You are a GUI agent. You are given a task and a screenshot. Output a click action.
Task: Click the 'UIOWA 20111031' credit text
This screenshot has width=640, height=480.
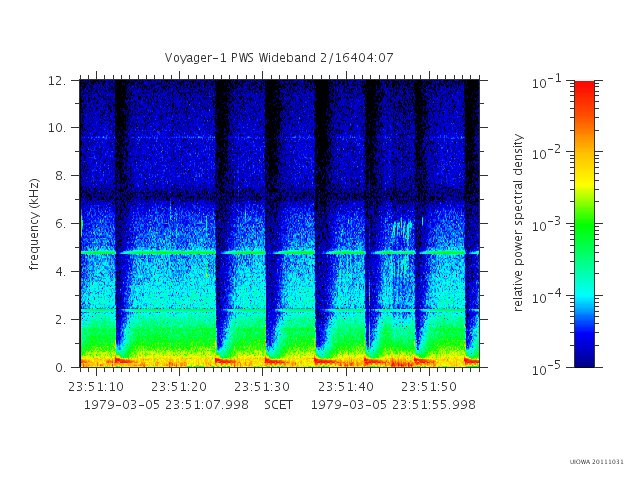(x=597, y=462)
